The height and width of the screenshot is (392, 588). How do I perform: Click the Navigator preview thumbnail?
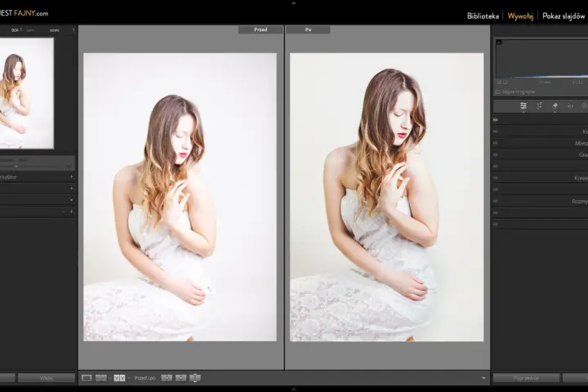tap(26, 93)
